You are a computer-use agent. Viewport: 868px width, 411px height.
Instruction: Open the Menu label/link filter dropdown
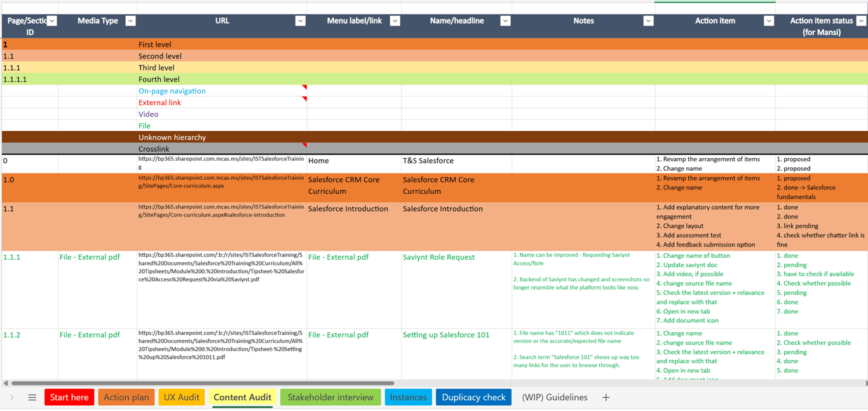tap(395, 21)
